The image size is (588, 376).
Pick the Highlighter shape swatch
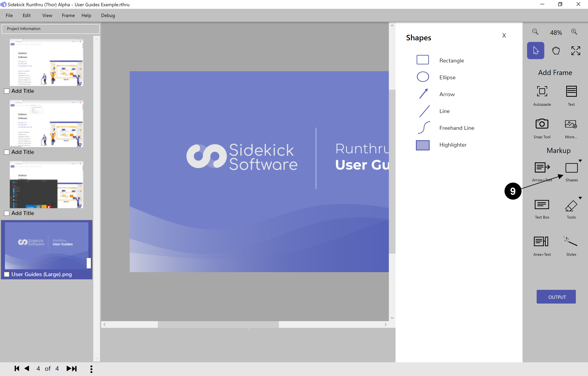[x=423, y=145]
